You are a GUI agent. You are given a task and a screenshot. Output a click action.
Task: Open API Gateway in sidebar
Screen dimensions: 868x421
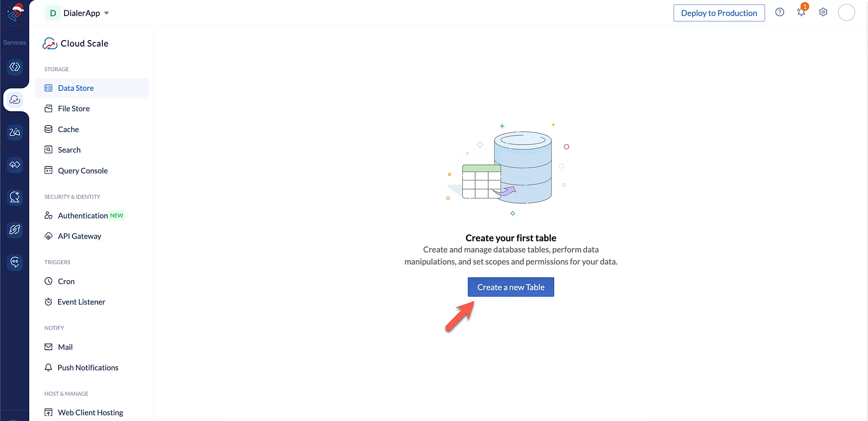coord(79,236)
